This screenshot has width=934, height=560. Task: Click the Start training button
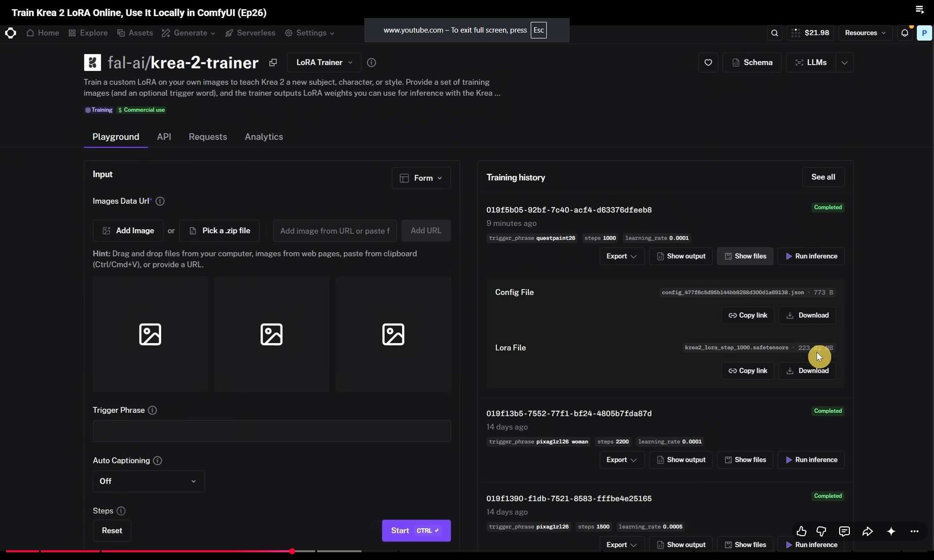coord(416,531)
